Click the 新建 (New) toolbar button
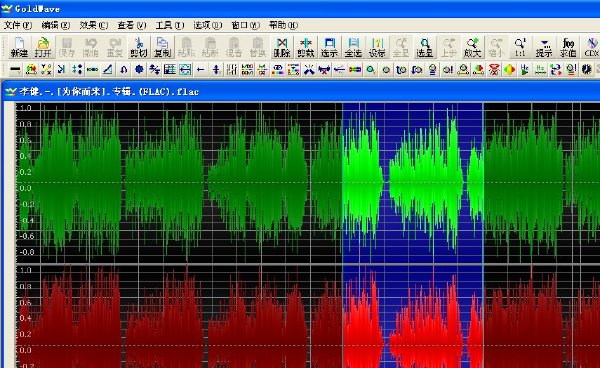This screenshot has height=368, width=600. pos(19,47)
